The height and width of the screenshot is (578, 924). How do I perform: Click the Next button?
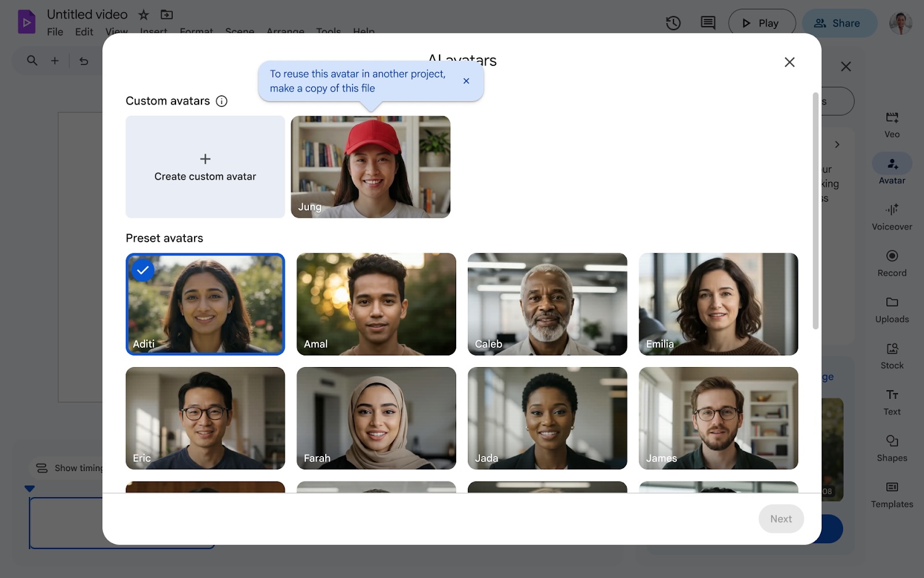pos(781,518)
